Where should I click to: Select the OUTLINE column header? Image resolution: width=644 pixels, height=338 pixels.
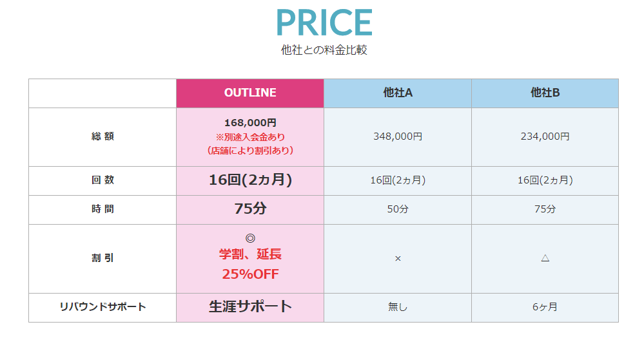coord(250,93)
